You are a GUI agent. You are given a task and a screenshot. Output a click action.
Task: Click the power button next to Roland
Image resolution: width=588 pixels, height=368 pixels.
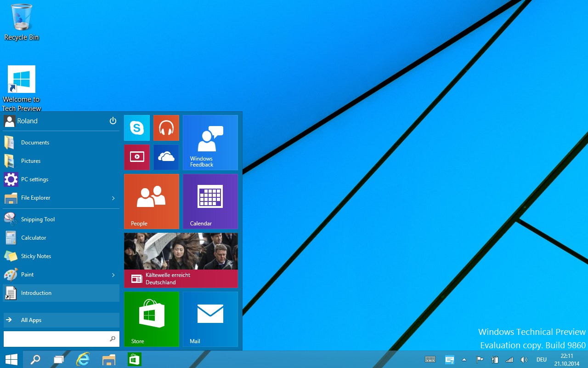tap(113, 121)
